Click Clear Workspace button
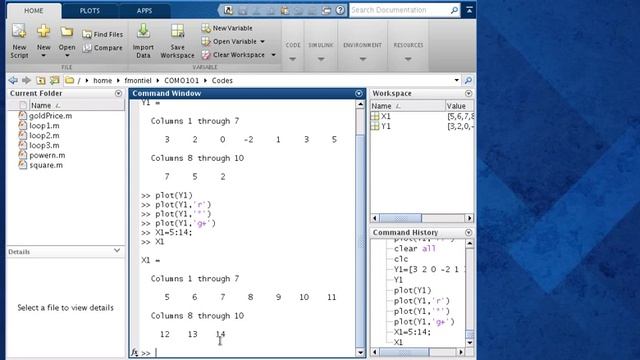The width and height of the screenshot is (640, 360). [233, 55]
